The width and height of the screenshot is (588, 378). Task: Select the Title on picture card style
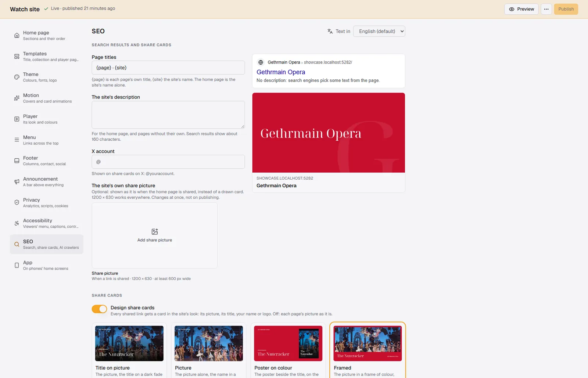[129, 350]
